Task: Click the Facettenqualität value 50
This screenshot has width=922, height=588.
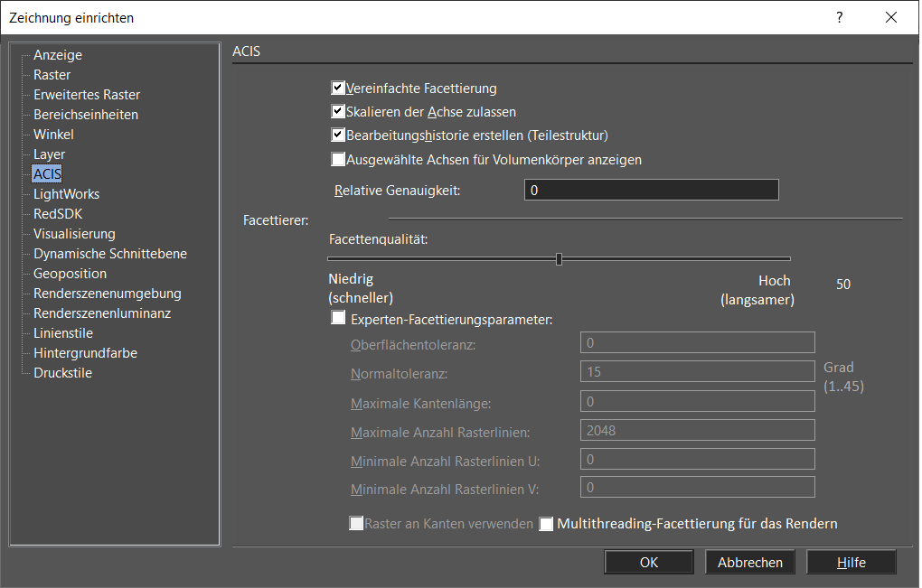Action: coord(843,285)
